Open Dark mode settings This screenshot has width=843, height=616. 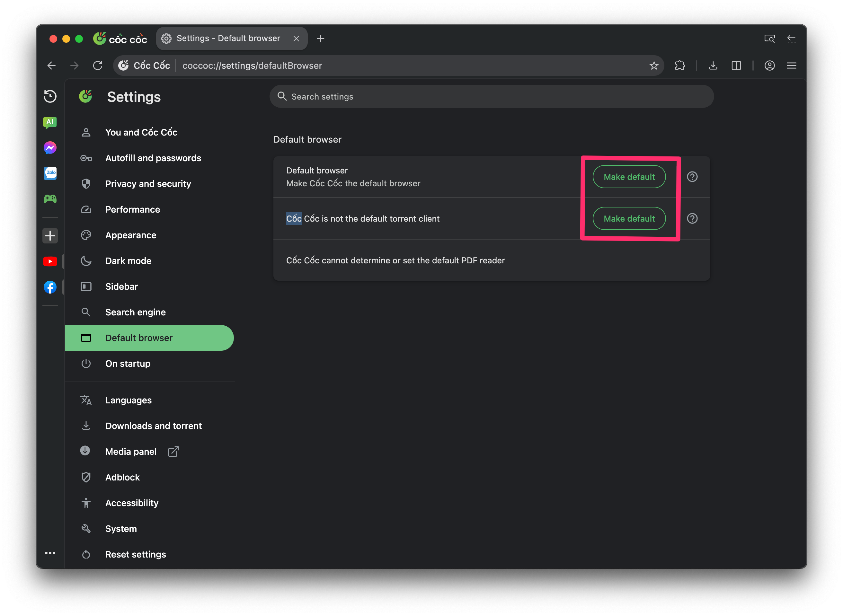149,261
